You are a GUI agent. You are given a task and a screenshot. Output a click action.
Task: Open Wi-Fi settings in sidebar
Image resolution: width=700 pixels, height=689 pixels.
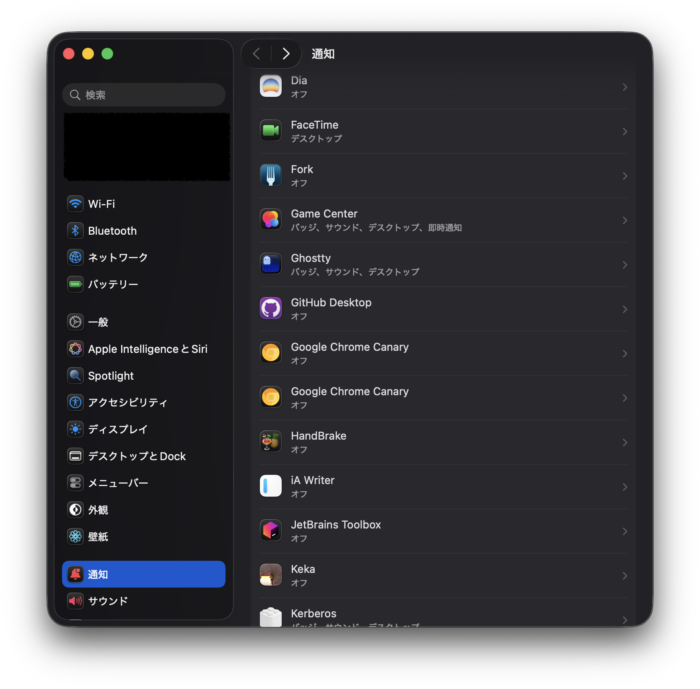point(101,204)
